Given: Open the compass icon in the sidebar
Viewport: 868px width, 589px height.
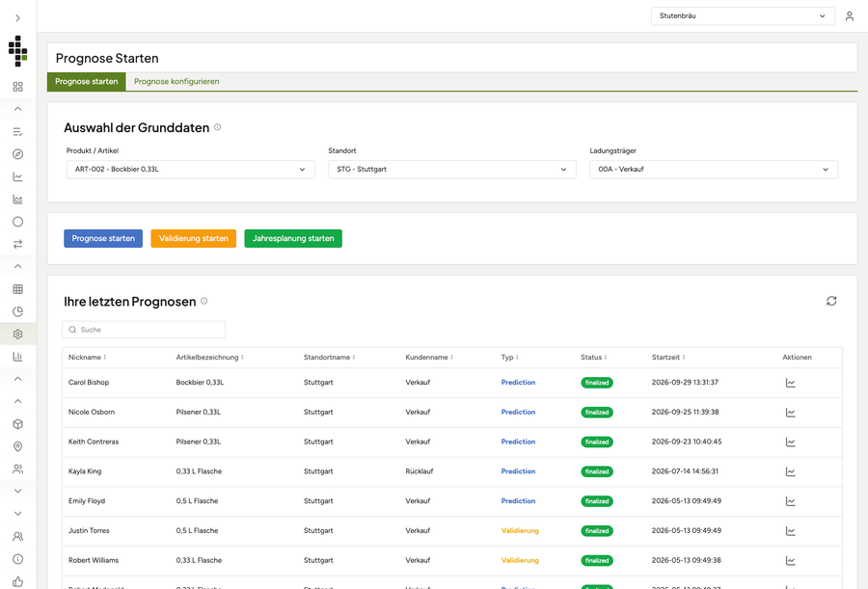Looking at the screenshot, I should (x=17, y=154).
